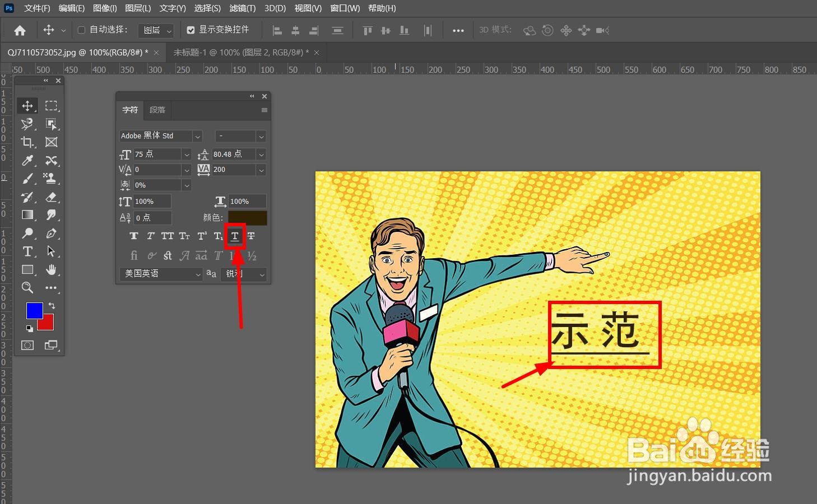The image size is (817, 504).
Task: Open the 图层 auto-select target dropdown
Action: pos(156,30)
